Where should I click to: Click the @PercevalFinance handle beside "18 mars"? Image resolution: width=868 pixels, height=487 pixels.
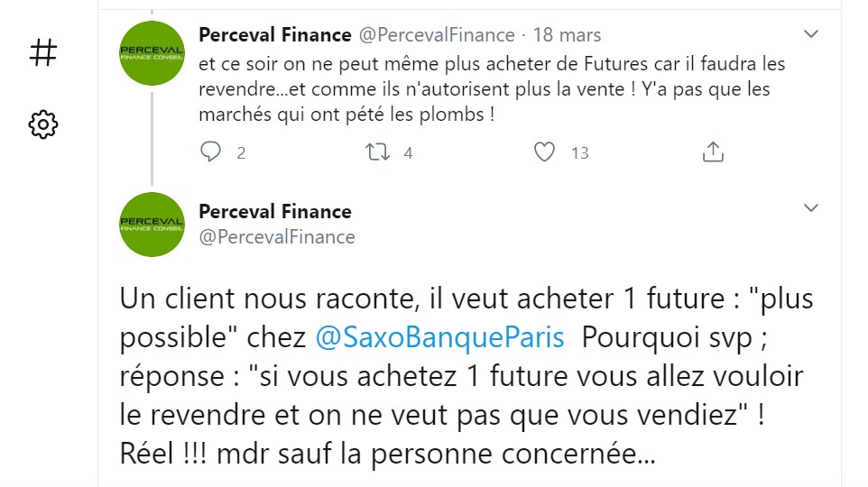pos(437,35)
